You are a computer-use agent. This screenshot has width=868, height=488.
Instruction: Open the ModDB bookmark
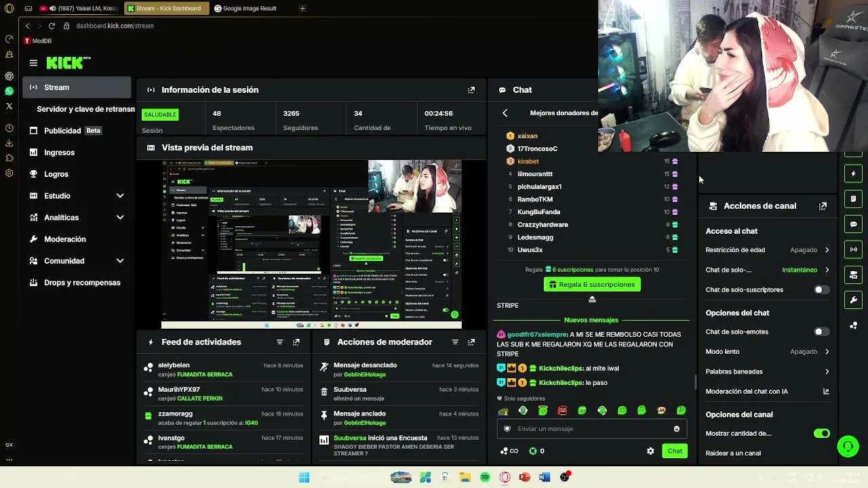[x=37, y=41]
